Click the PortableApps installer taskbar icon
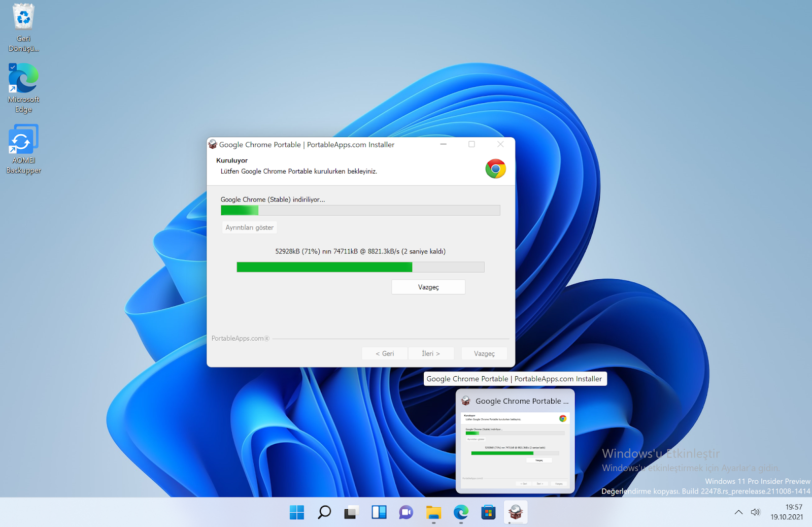Screen dimensions: 812x527 516,512
